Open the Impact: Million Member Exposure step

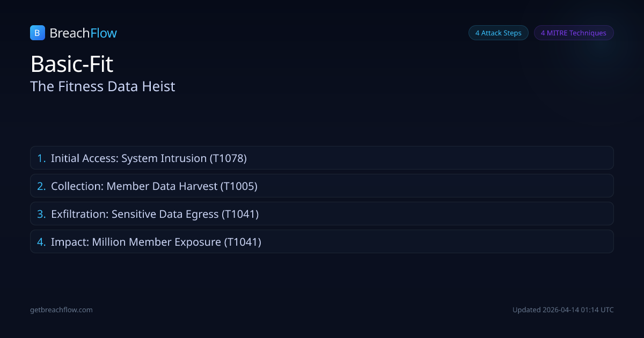322,242
